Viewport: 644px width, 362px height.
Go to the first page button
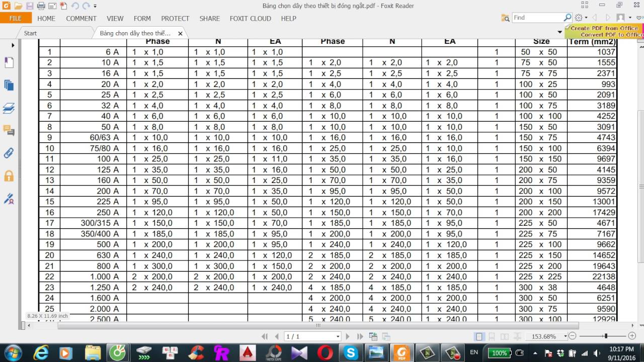coord(265,336)
